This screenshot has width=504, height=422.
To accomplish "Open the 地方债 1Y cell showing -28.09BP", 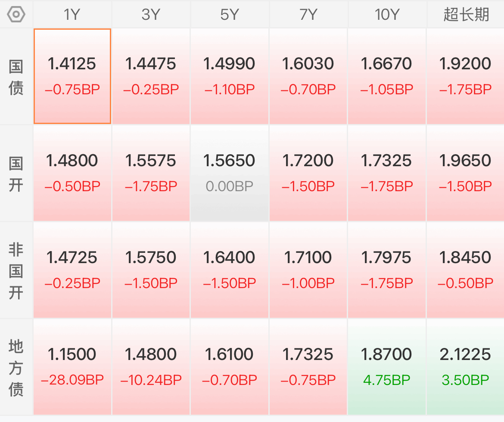I will [x=72, y=367].
